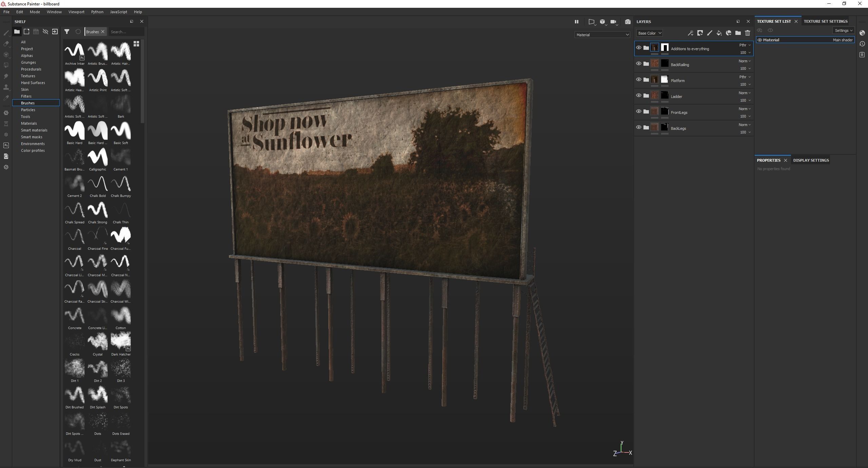Screen dimensions: 868x468
Task: Add an effect with the magic wand icon
Action: tap(690, 33)
